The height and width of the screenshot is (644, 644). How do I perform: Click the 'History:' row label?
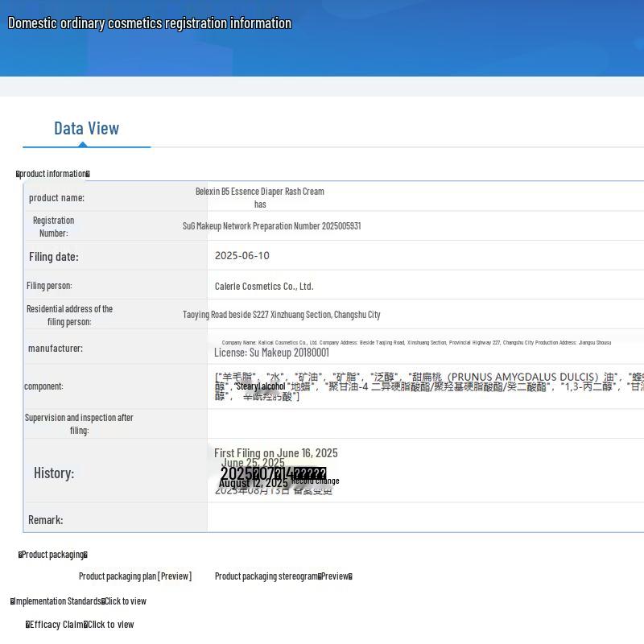54,473
